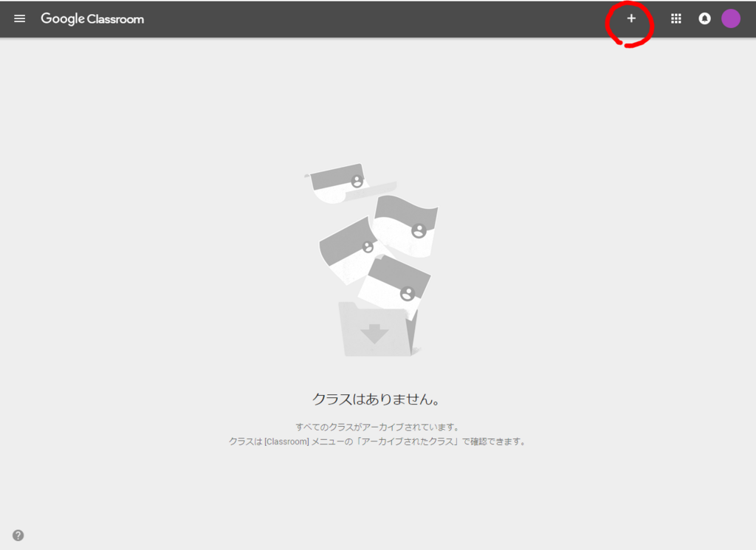
Task: Open the Google apps grid launcher
Action: [676, 18]
